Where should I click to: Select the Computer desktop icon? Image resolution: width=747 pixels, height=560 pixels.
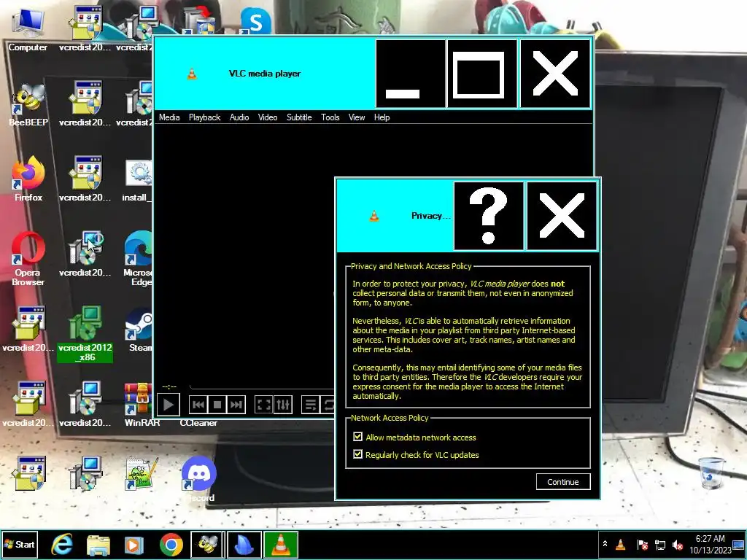click(28, 29)
